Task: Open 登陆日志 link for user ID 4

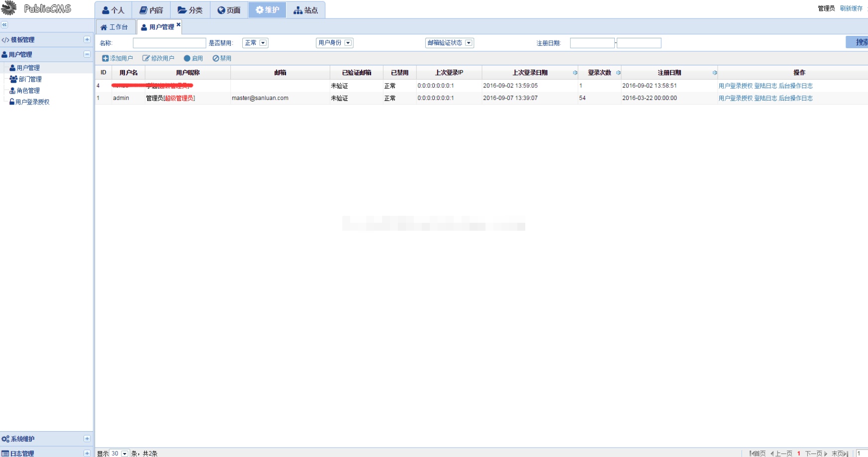Action: [766, 86]
